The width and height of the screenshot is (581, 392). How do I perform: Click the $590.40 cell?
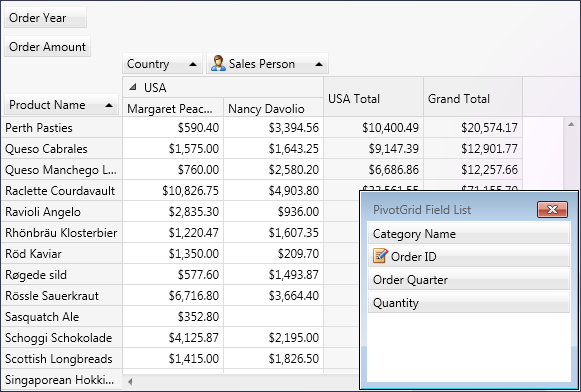tap(173, 127)
